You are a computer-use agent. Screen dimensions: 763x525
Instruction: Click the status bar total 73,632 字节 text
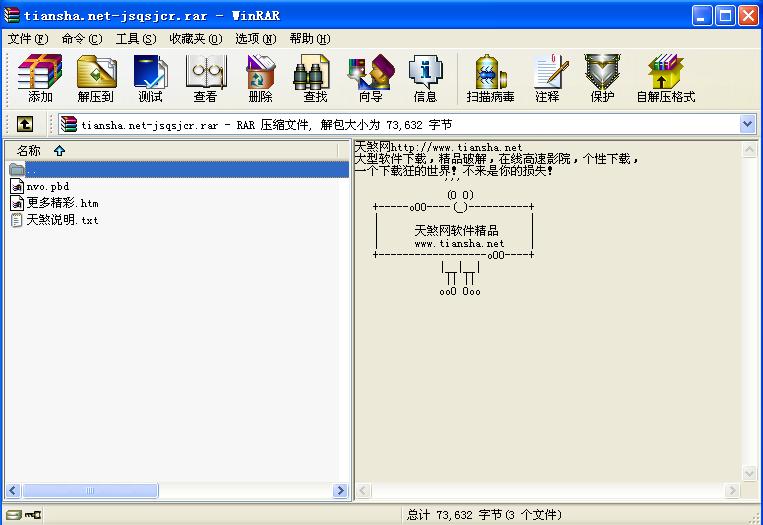point(484,514)
